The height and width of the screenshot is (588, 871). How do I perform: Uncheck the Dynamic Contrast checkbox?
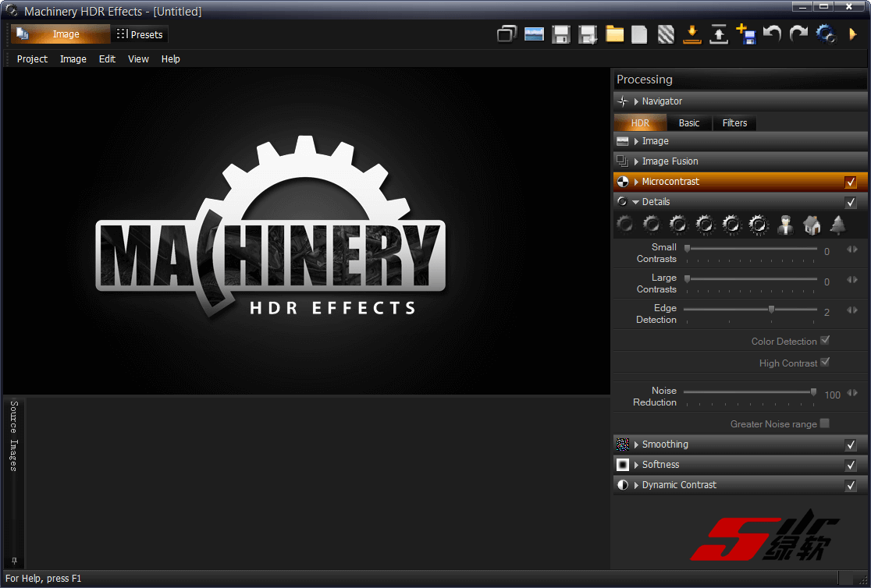[851, 485]
